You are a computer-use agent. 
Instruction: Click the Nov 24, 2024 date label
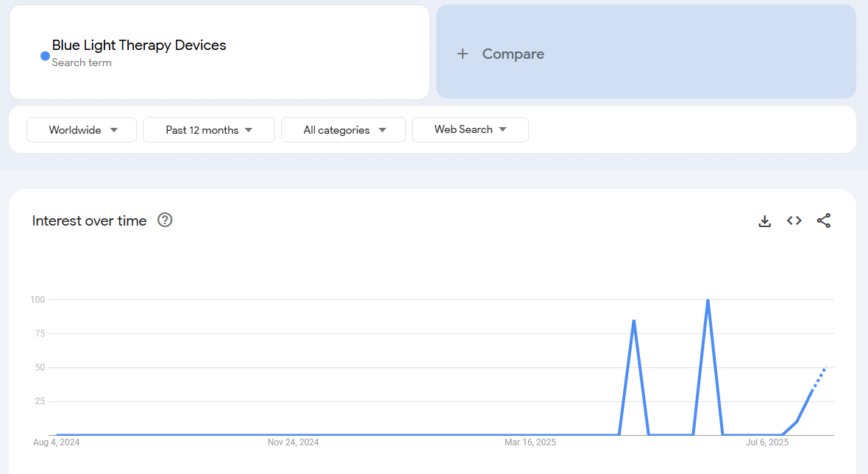pos(294,442)
